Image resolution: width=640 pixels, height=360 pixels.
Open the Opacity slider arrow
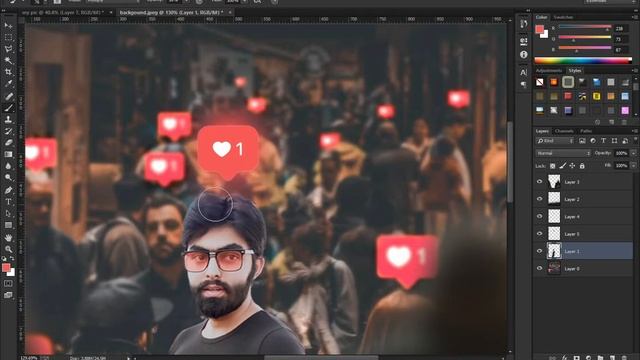(633, 153)
